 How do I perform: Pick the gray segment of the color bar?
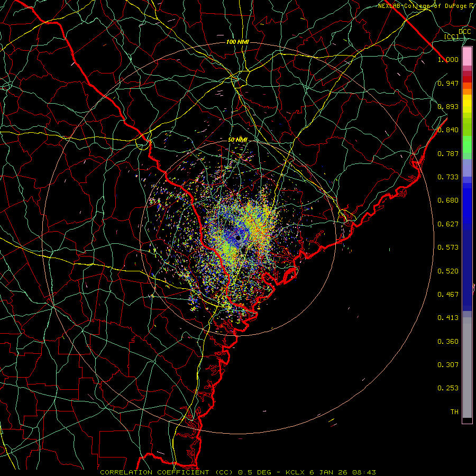pyautogui.click(x=467, y=368)
